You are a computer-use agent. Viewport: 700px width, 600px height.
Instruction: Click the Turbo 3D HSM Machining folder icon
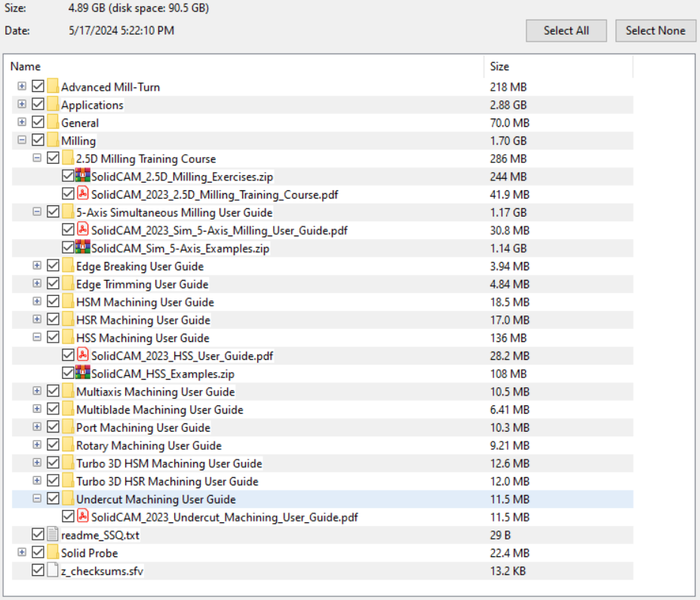[x=68, y=462]
